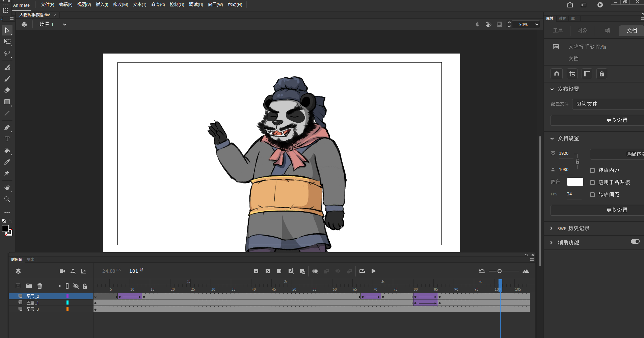644x338 pixels.
Task: Create a new layer folder
Action: point(29,286)
